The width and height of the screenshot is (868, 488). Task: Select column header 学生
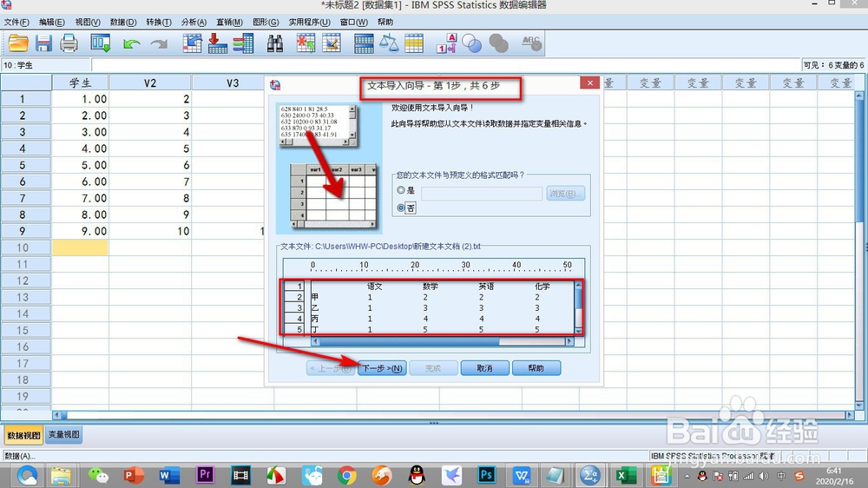pyautogui.click(x=80, y=83)
